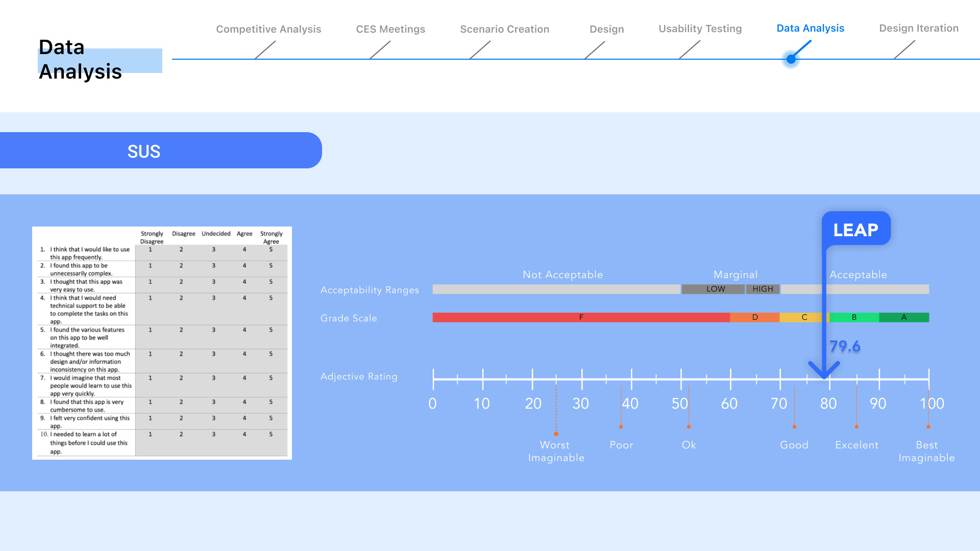This screenshot has width=980, height=551.
Task: Open the SUS questionnaire image
Action: (162, 343)
